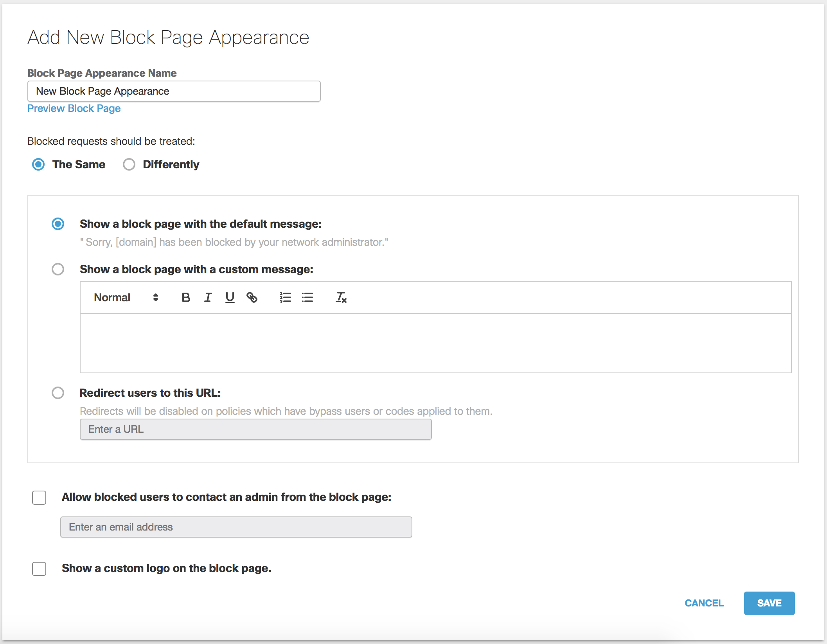
Task: Choose block page with default message
Action: [x=58, y=224]
